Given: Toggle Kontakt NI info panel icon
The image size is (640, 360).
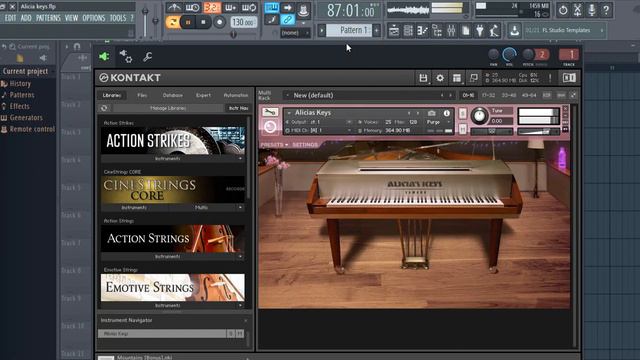Looking at the screenshot, I should click(x=569, y=78).
